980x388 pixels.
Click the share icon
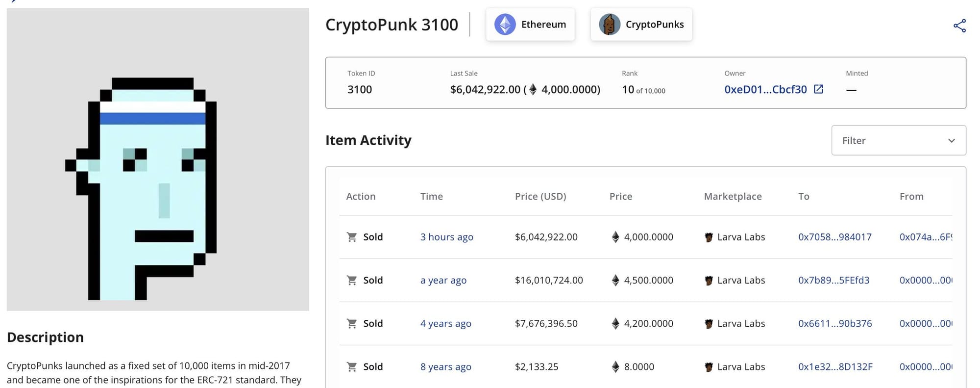959,26
